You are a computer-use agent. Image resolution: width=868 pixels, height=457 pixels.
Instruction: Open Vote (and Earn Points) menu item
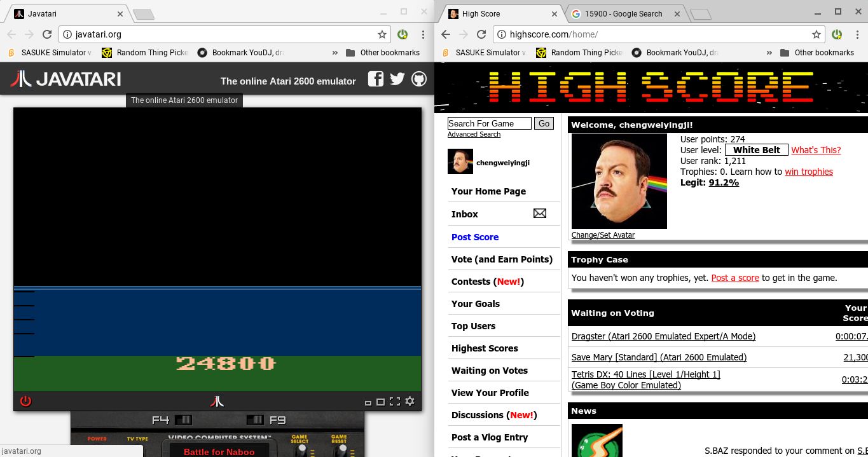click(502, 259)
